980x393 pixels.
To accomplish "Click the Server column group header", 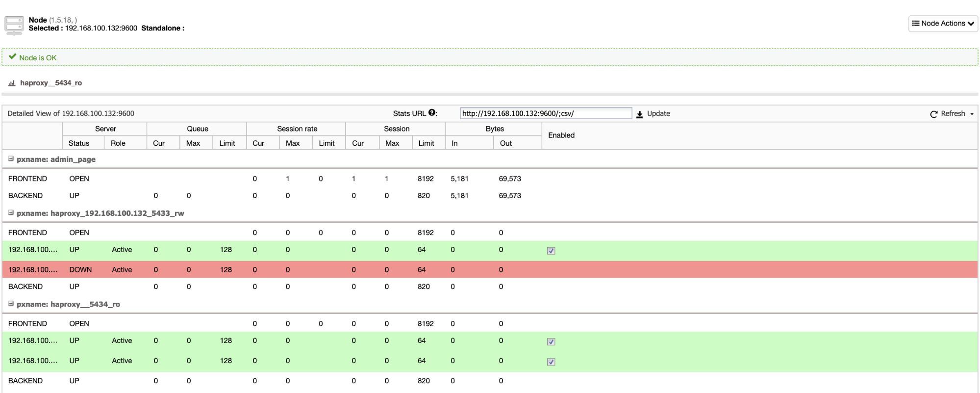I will click(x=105, y=129).
